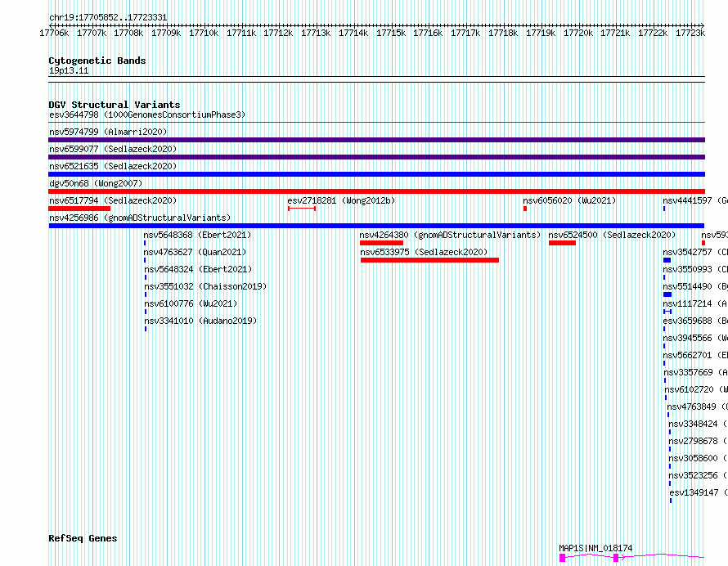Click the nsv5662701 variant label

tap(695, 355)
